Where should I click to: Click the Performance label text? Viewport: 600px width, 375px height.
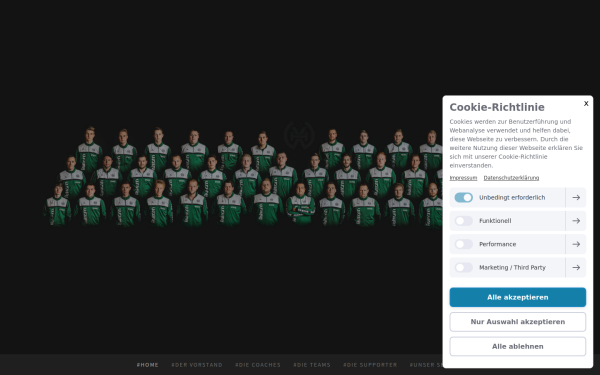pos(497,244)
